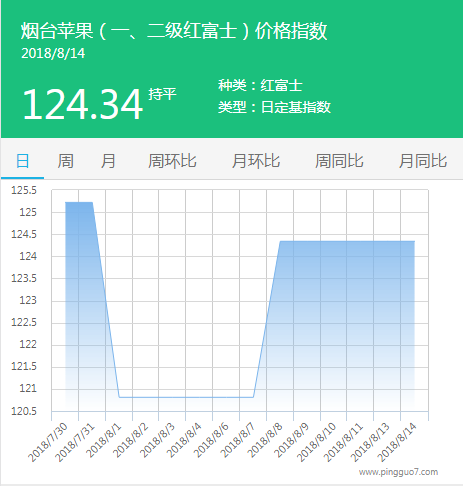Image resolution: width=463 pixels, height=486 pixels.
Task: Switch to 周环比 tab
Action: coord(172,161)
